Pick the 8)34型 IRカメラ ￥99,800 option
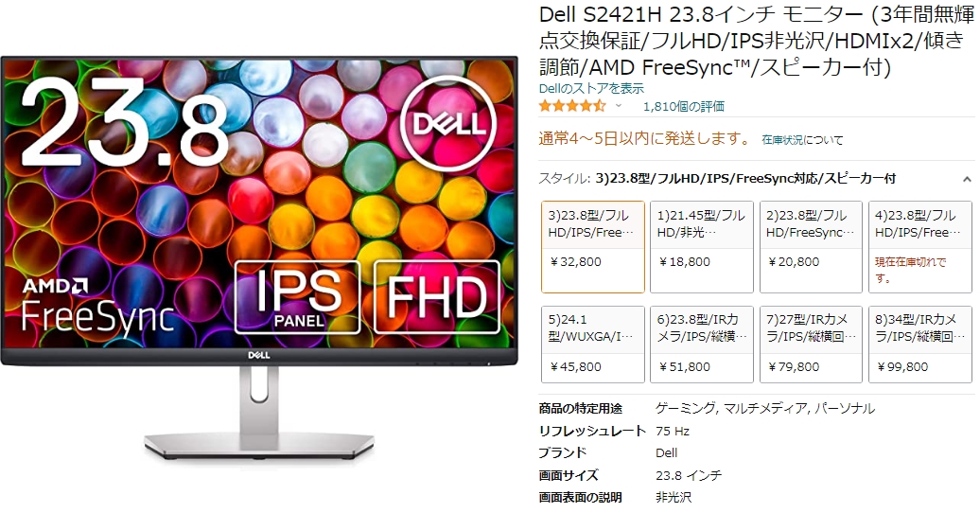The height and width of the screenshot is (513, 980). [x=920, y=345]
